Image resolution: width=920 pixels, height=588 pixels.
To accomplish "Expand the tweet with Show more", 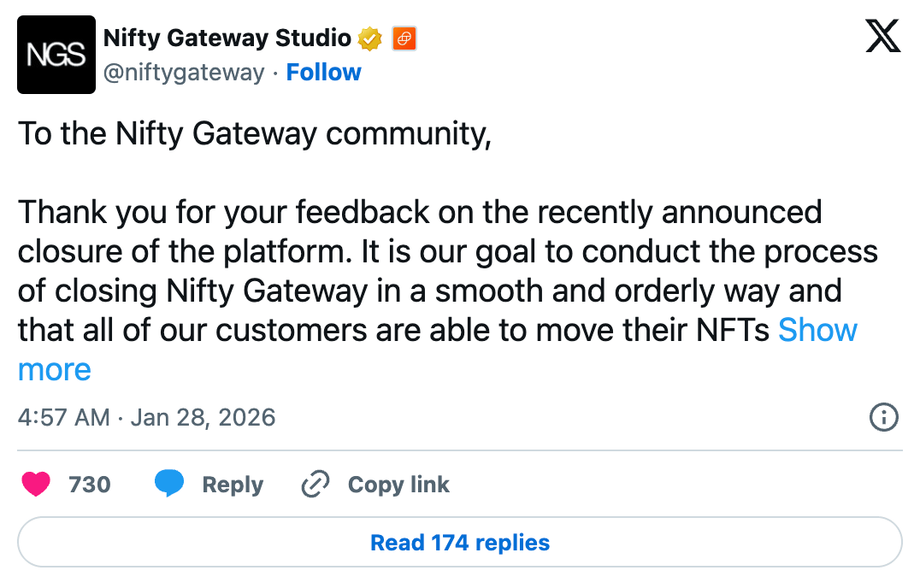I will 817,330.
